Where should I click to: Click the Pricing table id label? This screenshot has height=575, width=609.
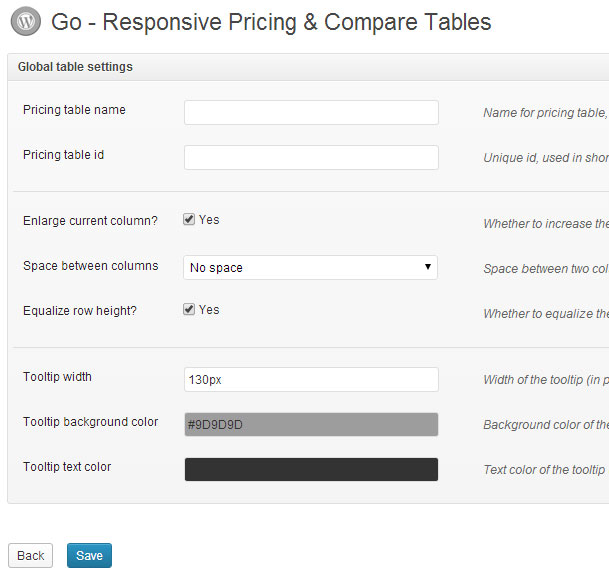pyautogui.click(x=63, y=155)
